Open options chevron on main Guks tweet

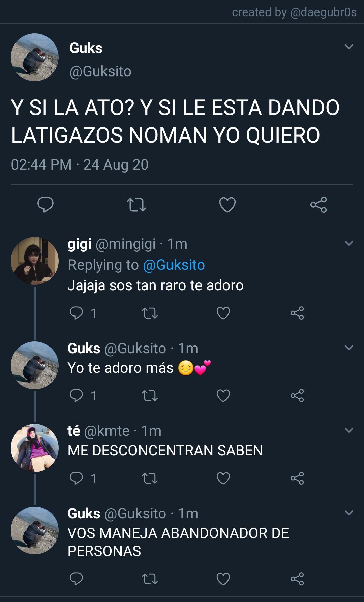(x=349, y=47)
